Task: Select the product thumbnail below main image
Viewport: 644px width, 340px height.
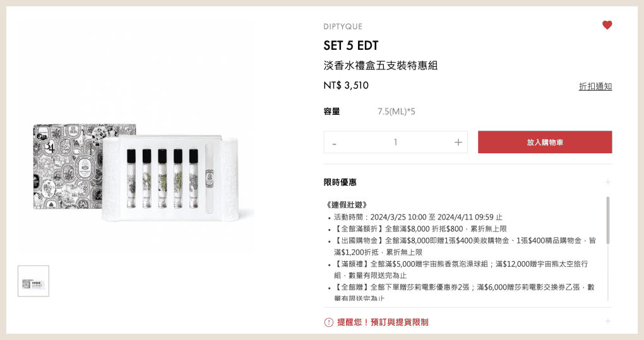Action: (x=33, y=281)
